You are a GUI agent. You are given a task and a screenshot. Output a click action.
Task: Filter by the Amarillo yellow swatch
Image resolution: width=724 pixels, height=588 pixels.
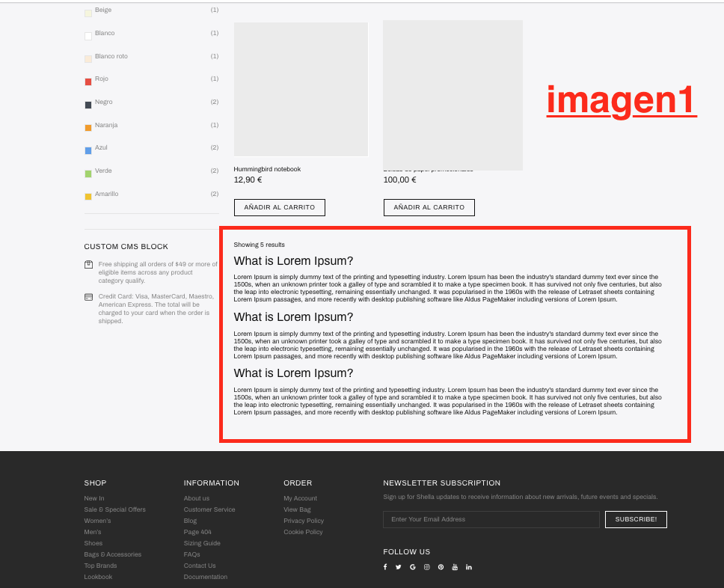pyautogui.click(x=88, y=197)
